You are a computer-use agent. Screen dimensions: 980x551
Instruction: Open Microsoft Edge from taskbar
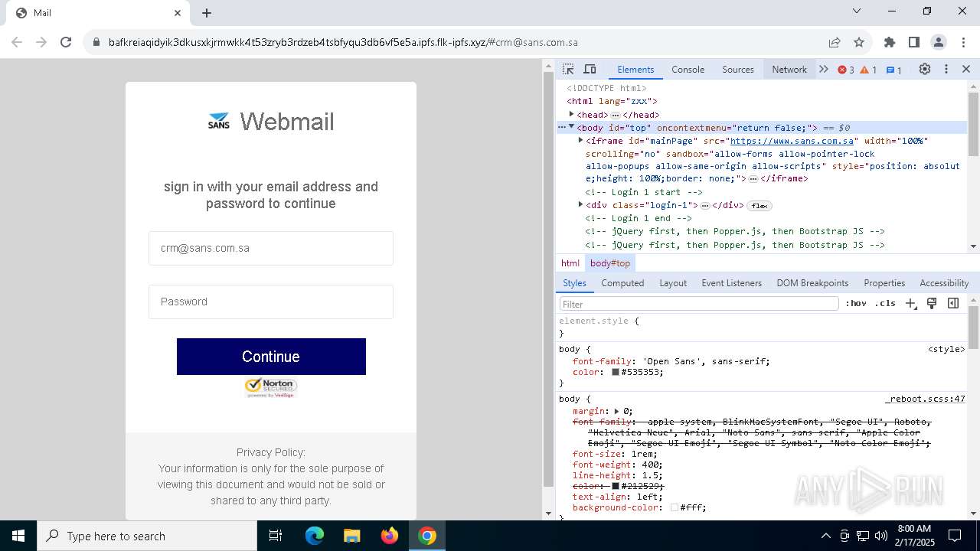[315, 536]
